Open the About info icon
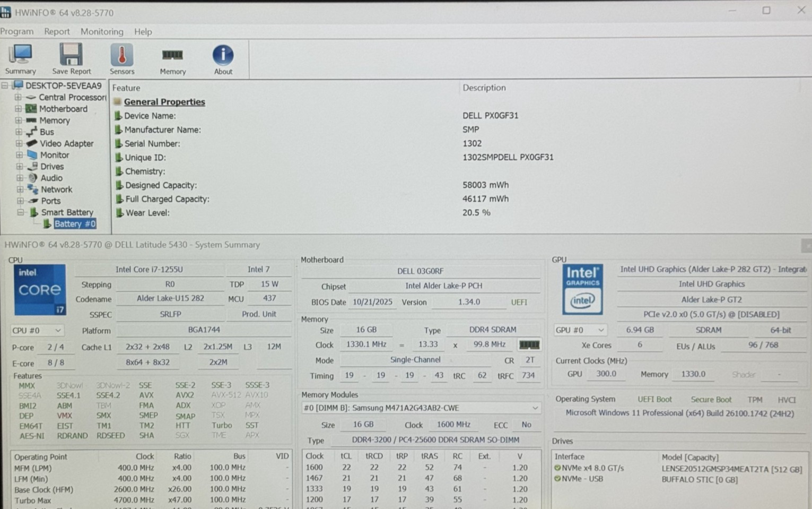This screenshot has height=509, width=812. point(223,55)
